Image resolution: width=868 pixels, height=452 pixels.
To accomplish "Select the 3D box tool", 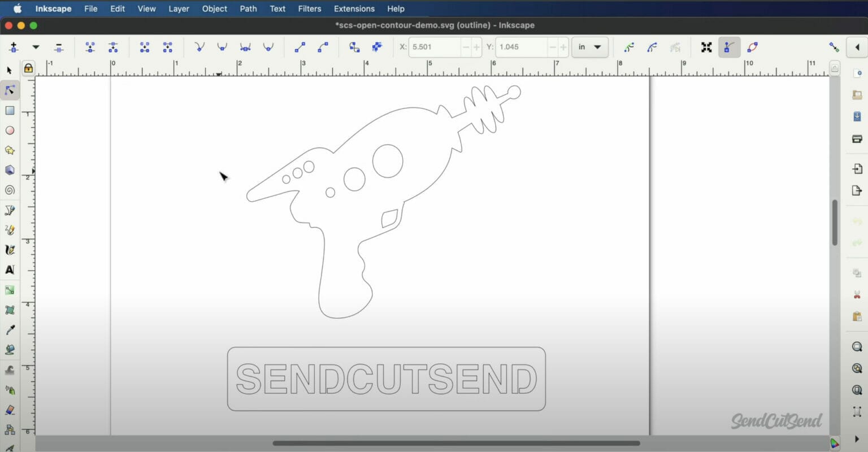I will (x=9, y=170).
